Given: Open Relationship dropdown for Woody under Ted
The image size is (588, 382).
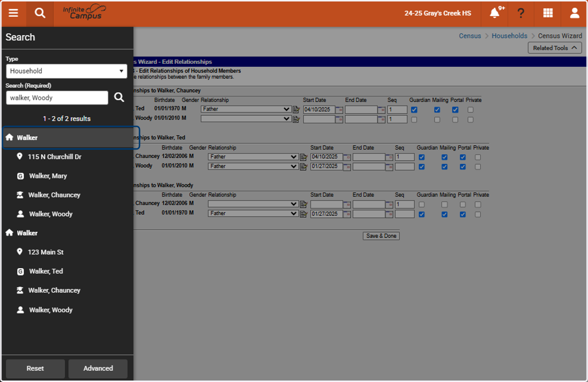Looking at the screenshot, I should [253, 166].
